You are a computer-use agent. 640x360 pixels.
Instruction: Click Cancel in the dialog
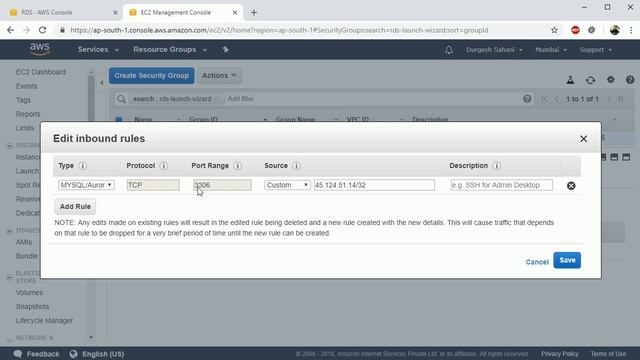(x=537, y=262)
